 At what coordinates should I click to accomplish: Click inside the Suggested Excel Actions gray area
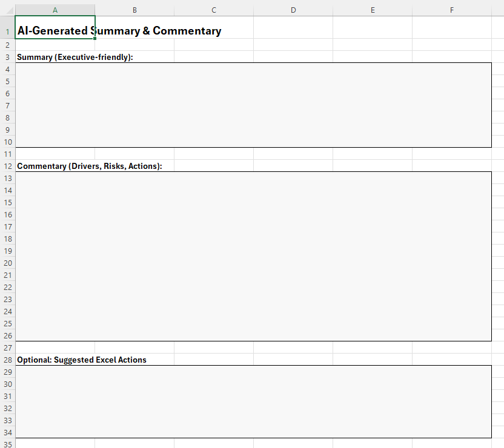tap(253, 401)
